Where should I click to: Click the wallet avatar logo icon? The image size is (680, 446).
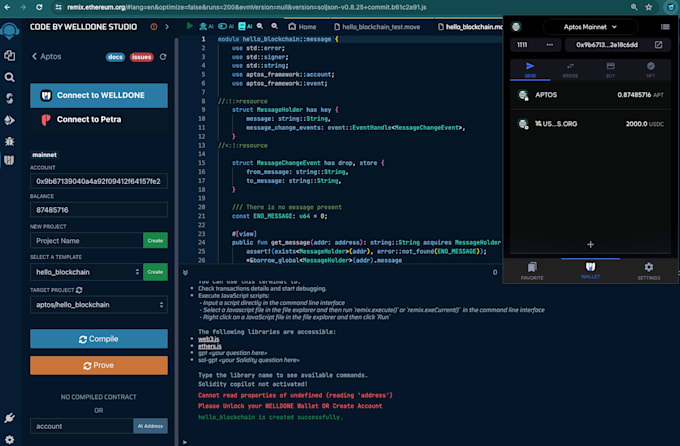[x=516, y=27]
